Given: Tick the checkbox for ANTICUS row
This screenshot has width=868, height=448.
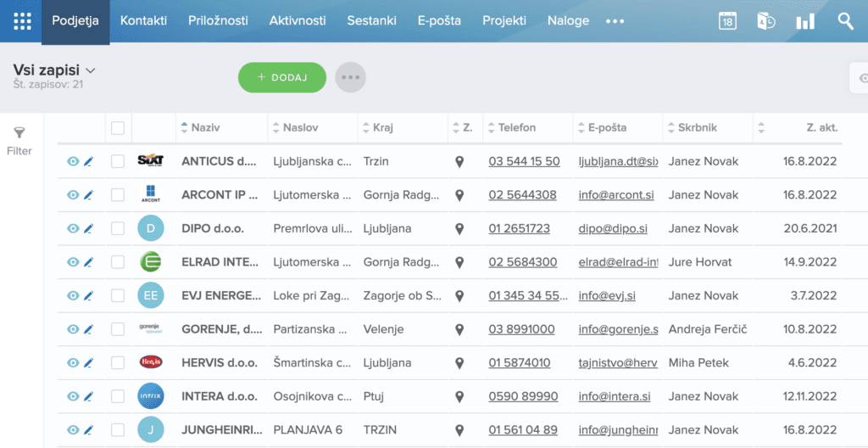Looking at the screenshot, I should point(118,161).
